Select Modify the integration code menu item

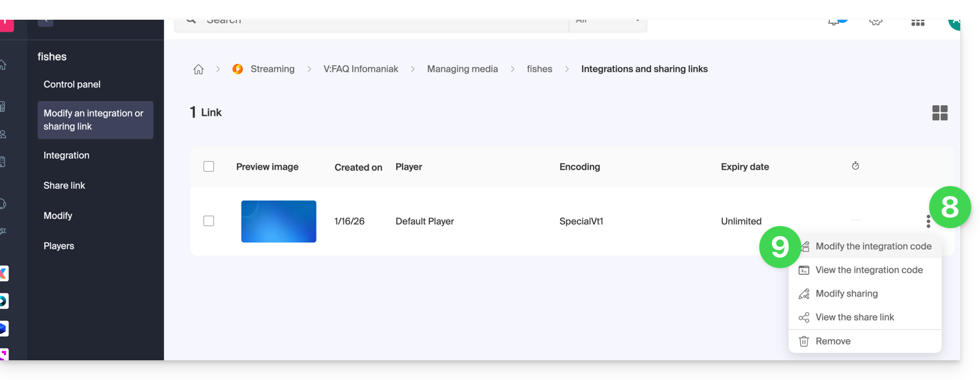point(873,247)
